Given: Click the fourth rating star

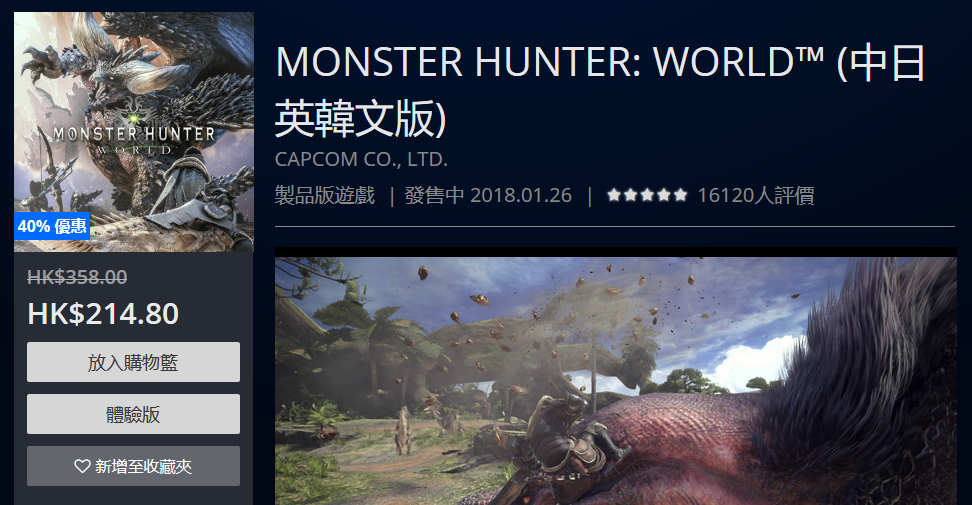Looking at the screenshot, I should (664, 195).
